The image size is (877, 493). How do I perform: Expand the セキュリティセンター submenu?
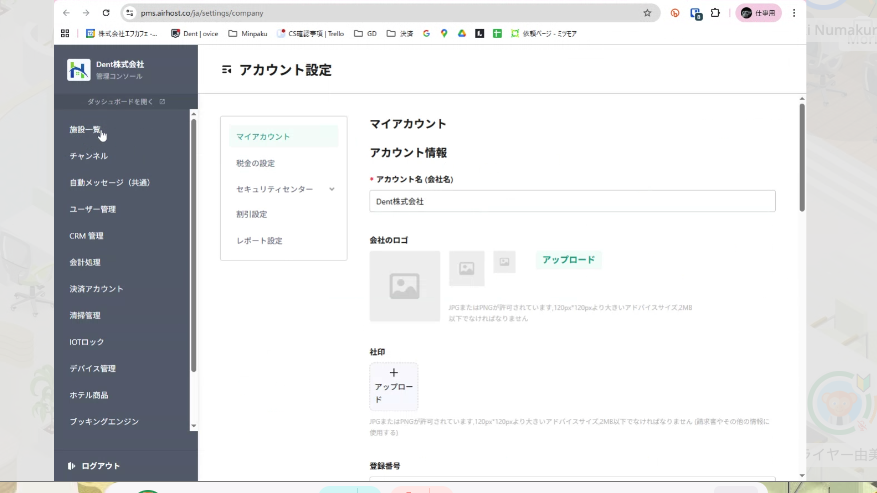[331, 189]
